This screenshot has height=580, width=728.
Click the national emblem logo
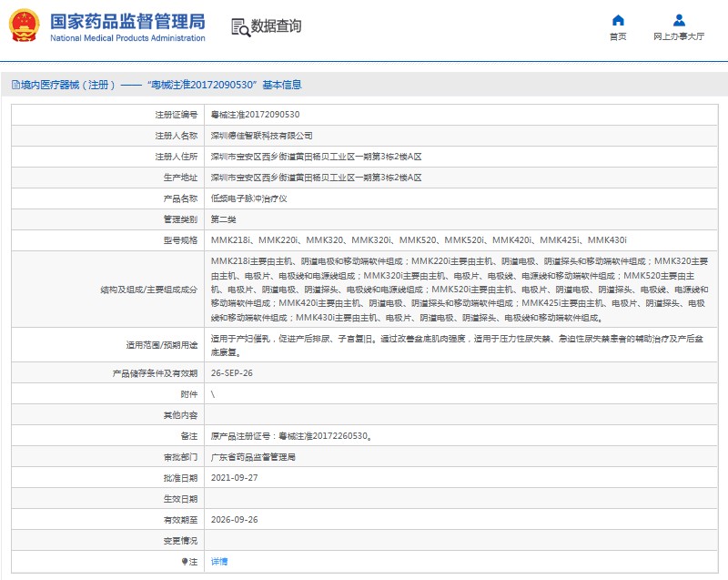point(25,26)
